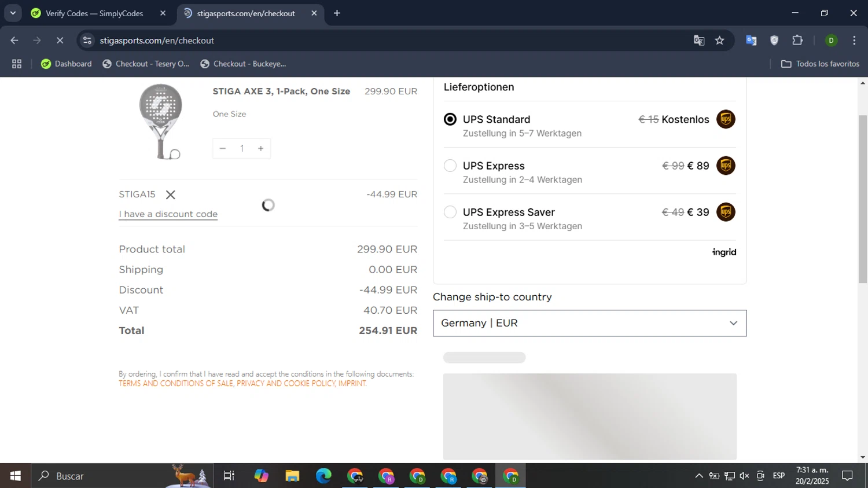Decrease product quantity with minus button
868x488 pixels.
pyautogui.click(x=223, y=149)
